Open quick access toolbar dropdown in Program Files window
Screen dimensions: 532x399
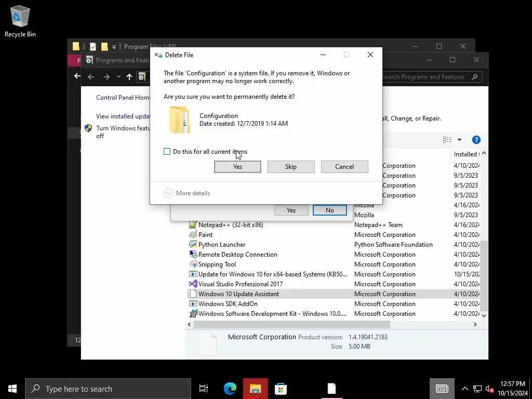114,47
